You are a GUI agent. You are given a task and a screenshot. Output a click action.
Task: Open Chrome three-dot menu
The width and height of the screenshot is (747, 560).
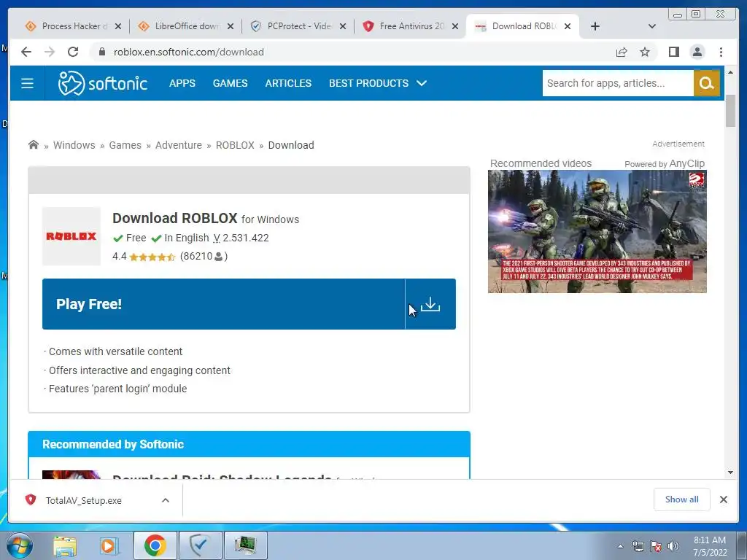coord(721,52)
